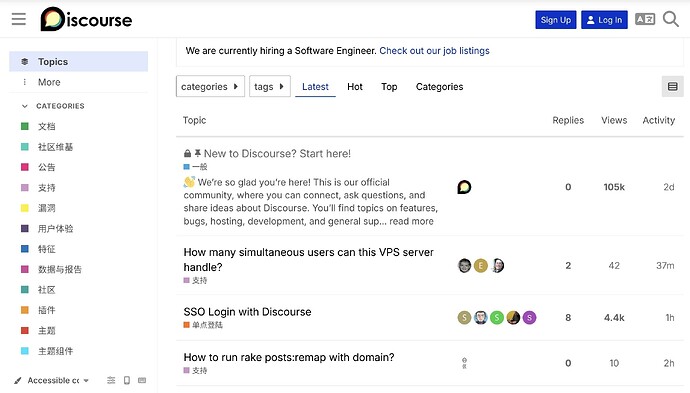
Task: Open the 插件 category
Action: [46, 310]
